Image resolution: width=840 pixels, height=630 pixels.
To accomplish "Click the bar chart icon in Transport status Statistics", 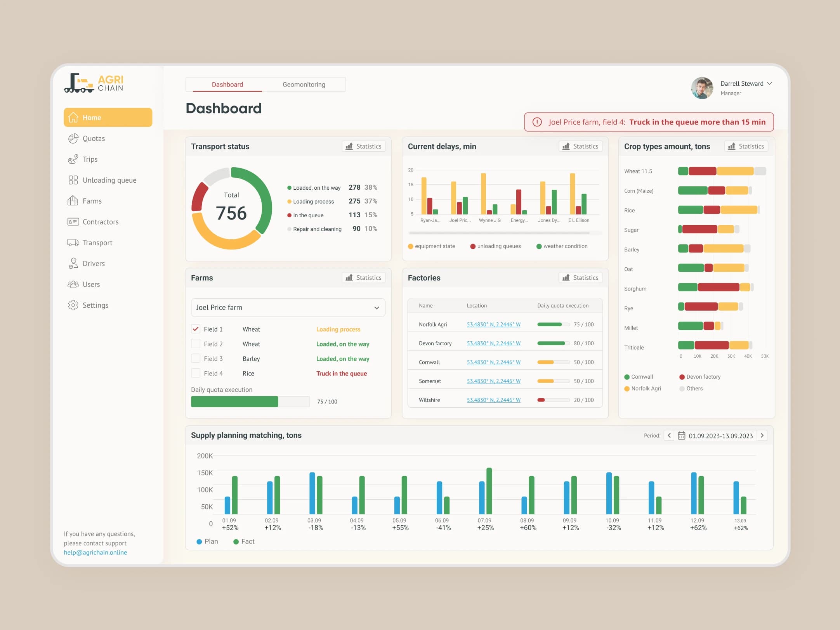I will 349,146.
